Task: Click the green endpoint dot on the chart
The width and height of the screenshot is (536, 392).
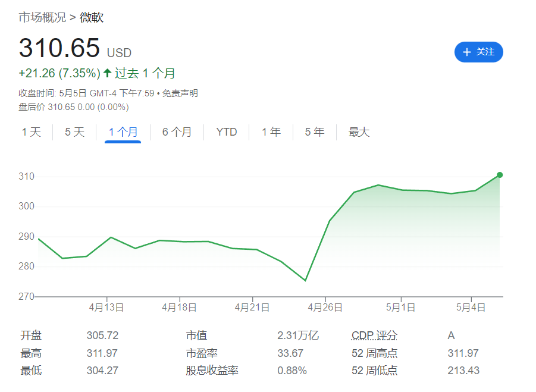Action: point(500,175)
